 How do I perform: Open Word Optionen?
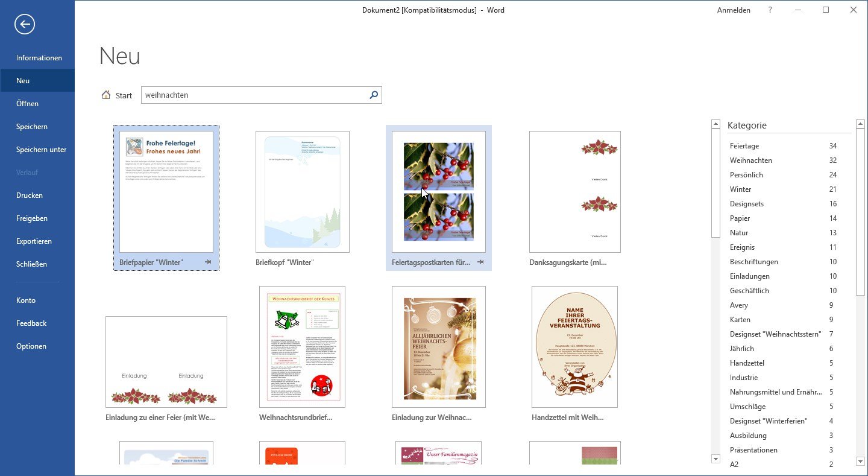[x=37, y=346]
